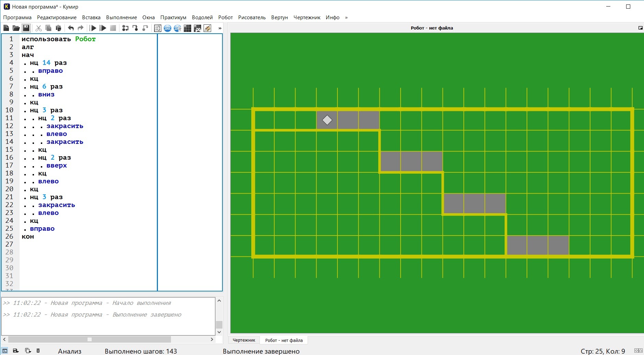Paste from clipboard toolbar icon
This screenshot has height=355, width=644.
[58, 28]
